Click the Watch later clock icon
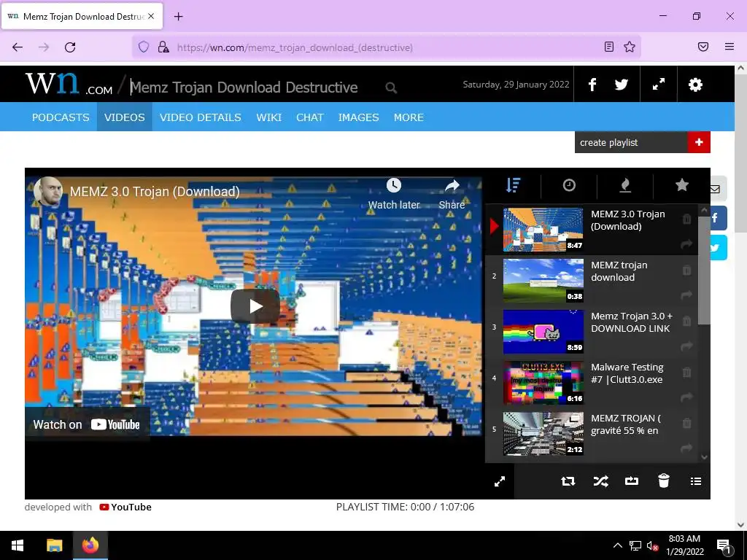This screenshot has height=560, width=747. (x=393, y=185)
